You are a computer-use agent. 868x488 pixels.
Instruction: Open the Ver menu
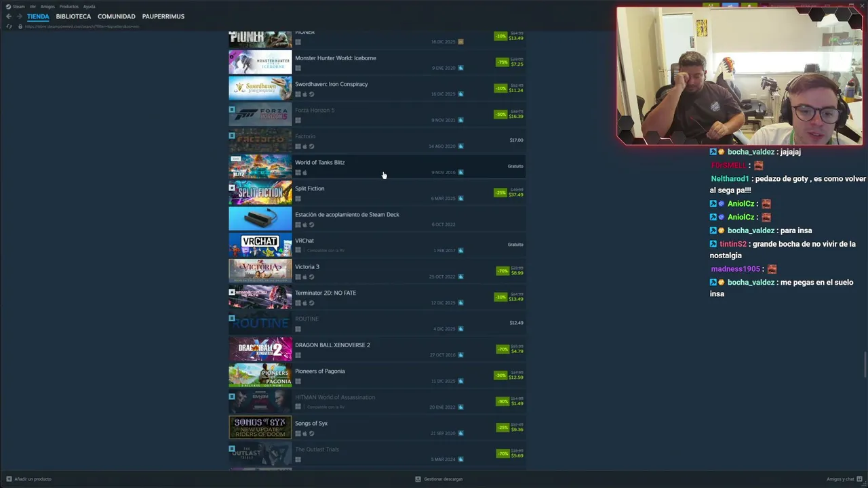click(33, 6)
